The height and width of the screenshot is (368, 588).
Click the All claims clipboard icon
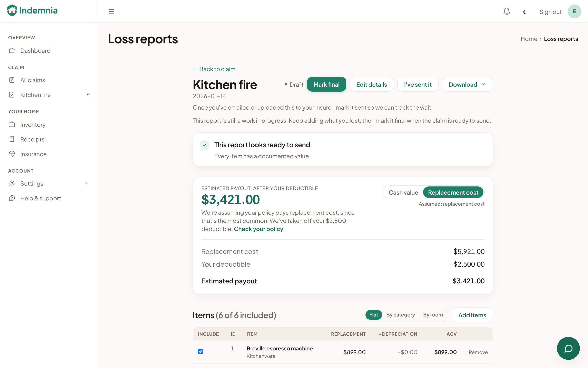[12, 80]
